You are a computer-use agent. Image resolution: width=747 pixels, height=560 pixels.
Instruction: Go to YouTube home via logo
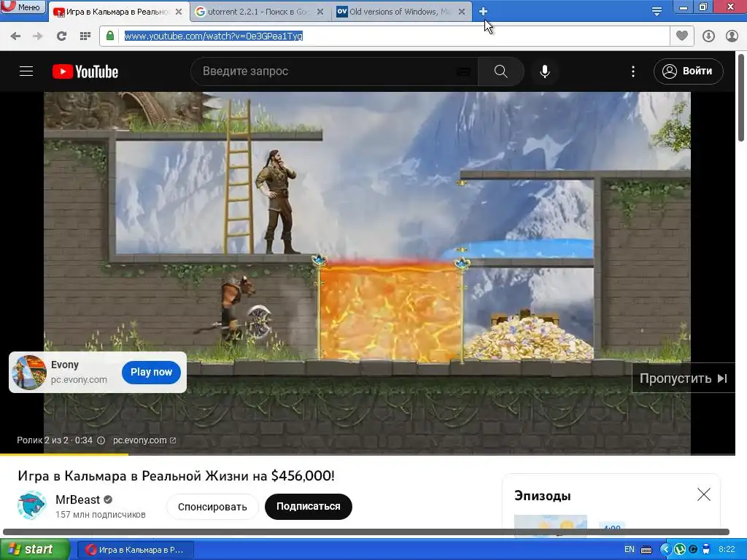point(85,71)
